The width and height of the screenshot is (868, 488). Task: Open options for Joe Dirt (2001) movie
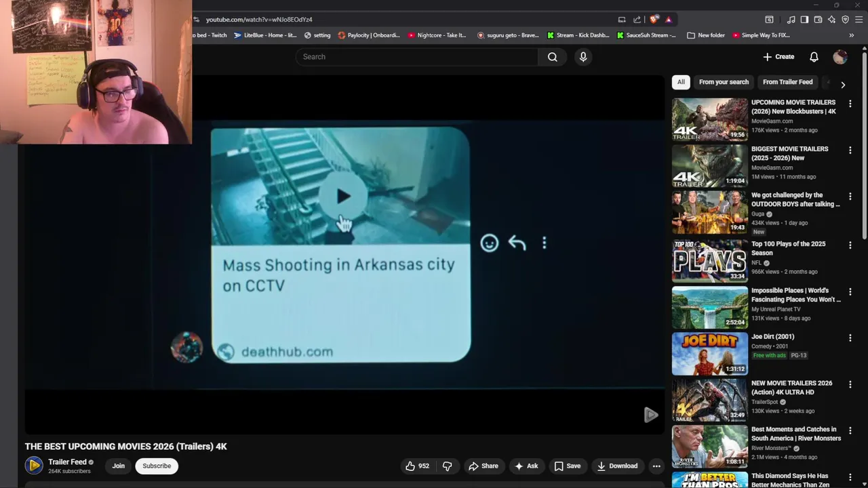[x=850, y=338]
